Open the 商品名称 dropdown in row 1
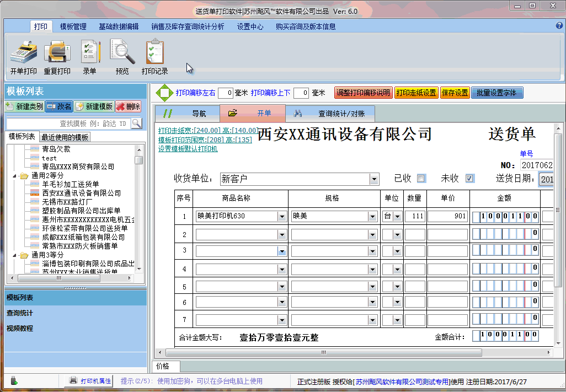The image size is (566, 392). pyautogui.click(x=281, y=216)
